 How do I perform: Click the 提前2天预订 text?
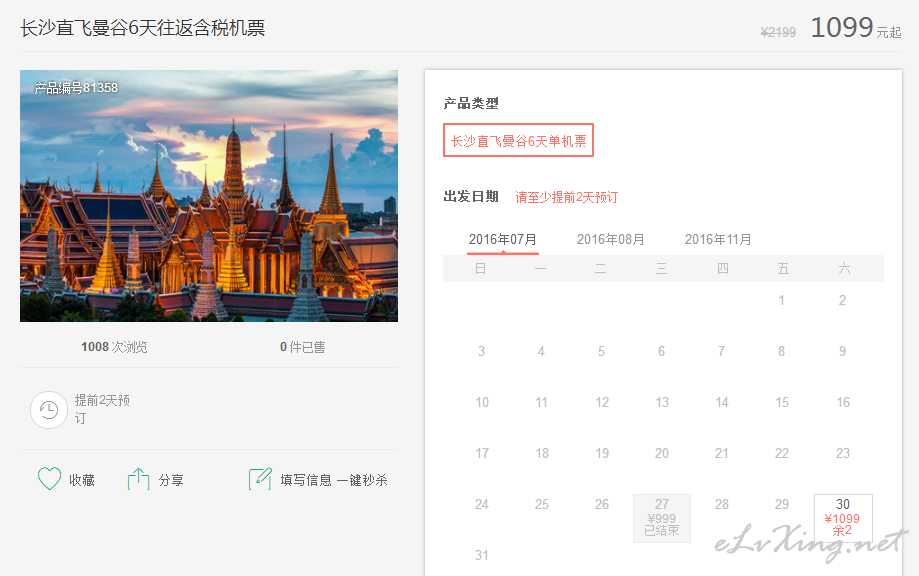click(102, 409)
